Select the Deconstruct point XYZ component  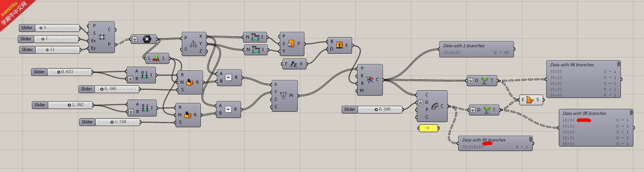[x=194, y=44]
